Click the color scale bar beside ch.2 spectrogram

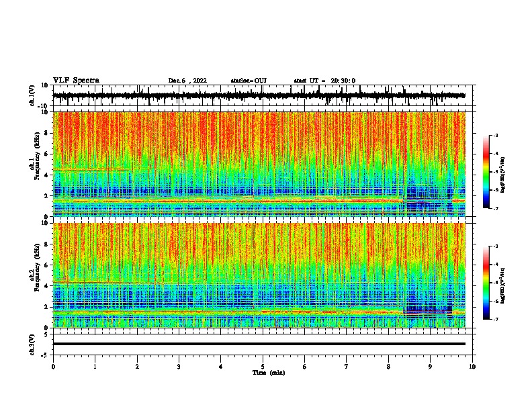point(486,283)
